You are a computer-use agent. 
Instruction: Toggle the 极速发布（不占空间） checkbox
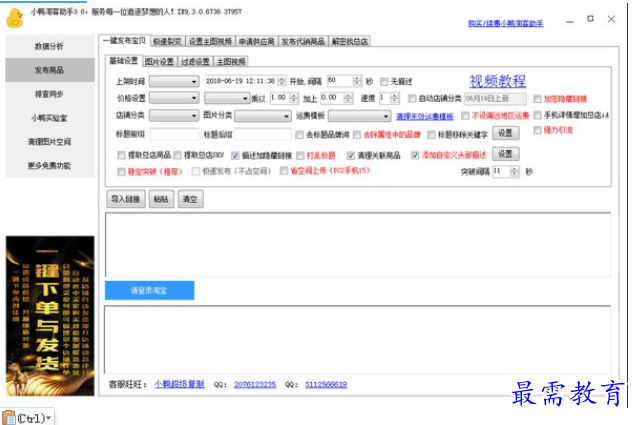(x=195, y=172)
